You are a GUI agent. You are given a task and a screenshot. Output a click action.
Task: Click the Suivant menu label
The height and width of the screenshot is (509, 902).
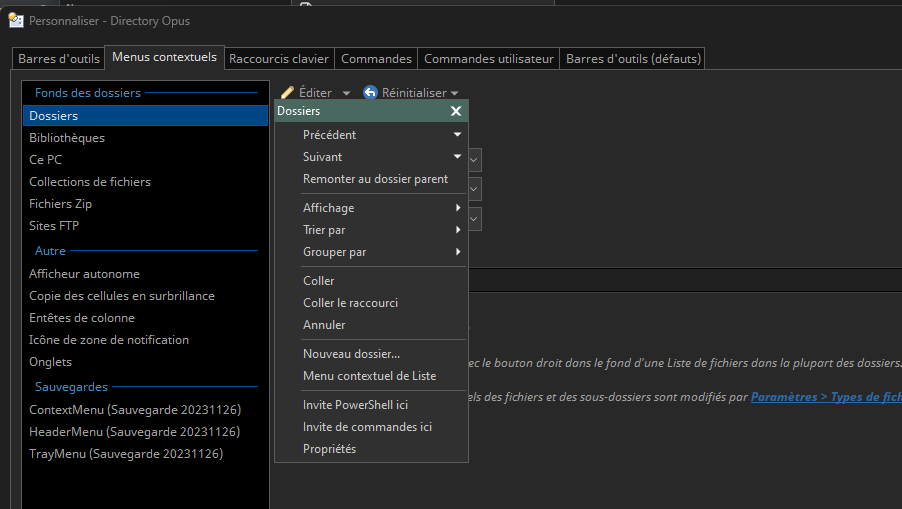[322, 156]
